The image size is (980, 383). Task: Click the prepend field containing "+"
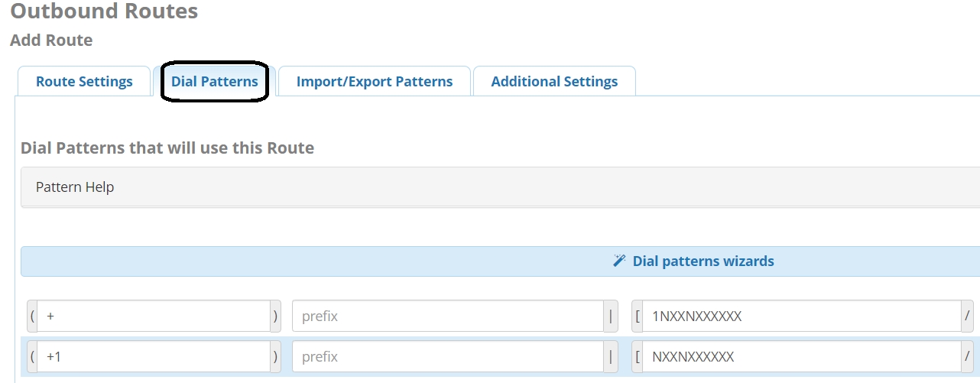[x=153, y=316]
